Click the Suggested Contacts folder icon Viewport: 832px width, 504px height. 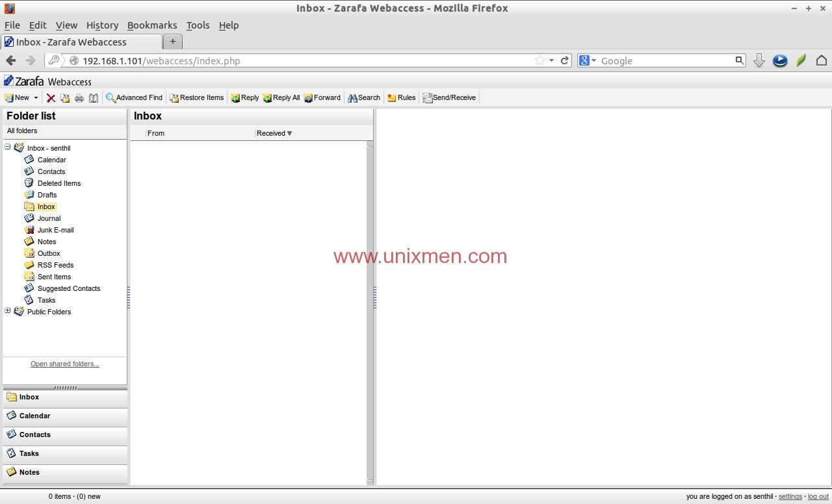click(29, 288)
